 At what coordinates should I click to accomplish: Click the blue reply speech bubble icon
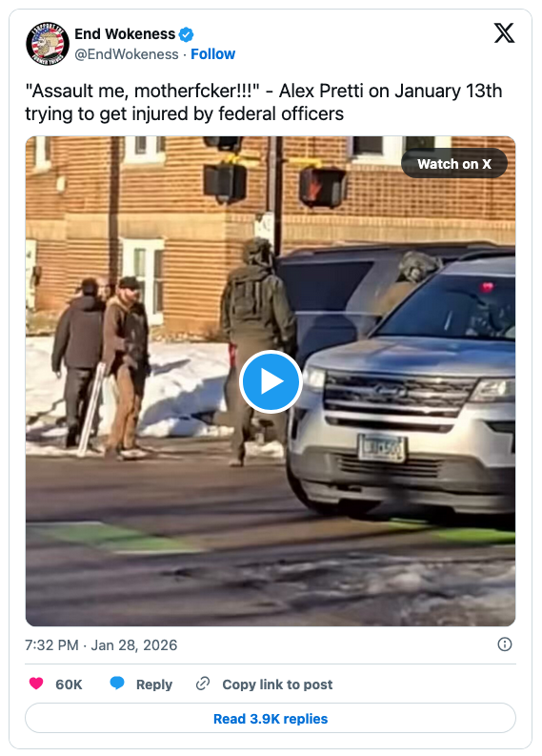[x=117, y=684]
